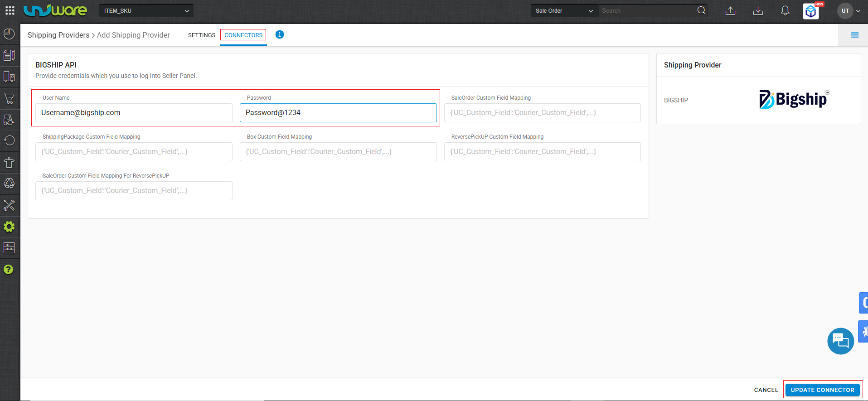Open the barcode scanner sidebar icon
The height and width of the screenshot is (401, 868).
click(9, 248)
